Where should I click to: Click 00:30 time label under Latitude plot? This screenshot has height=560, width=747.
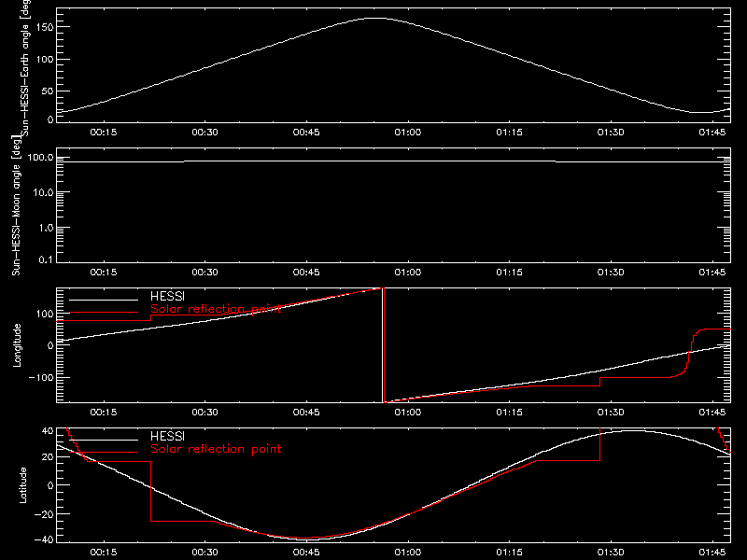[204, 553]
